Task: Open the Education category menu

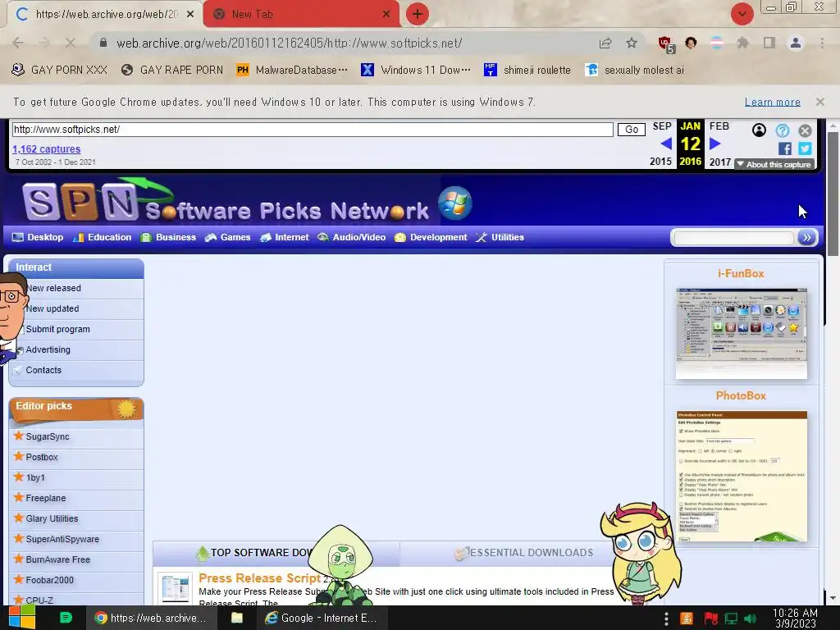Action: 103,237
